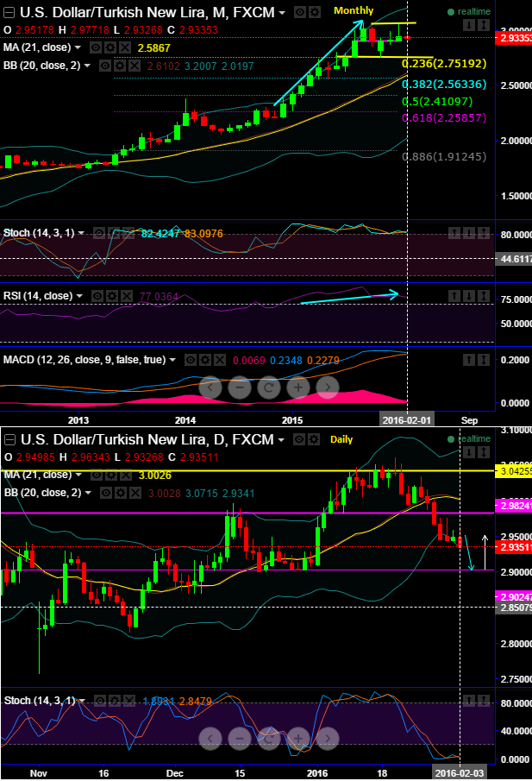Remove BB indicator from monthly chart
The image size is (532, 781).
(135, 66)
